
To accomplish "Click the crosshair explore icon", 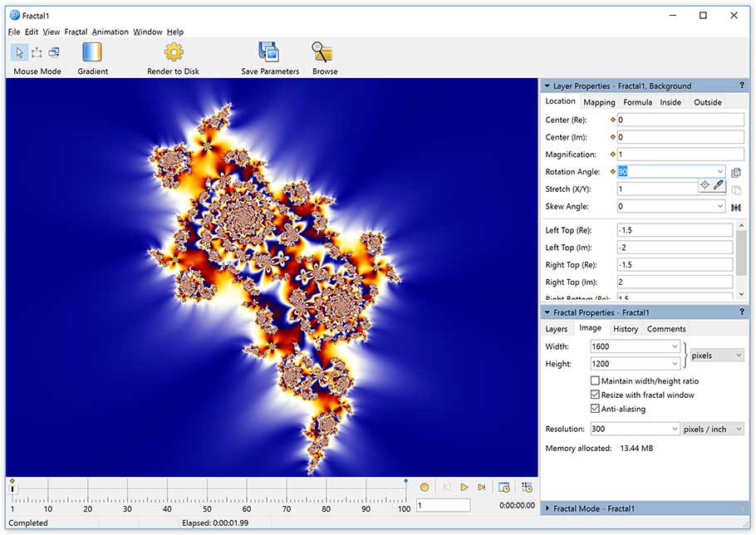I will tap(704, 184).
